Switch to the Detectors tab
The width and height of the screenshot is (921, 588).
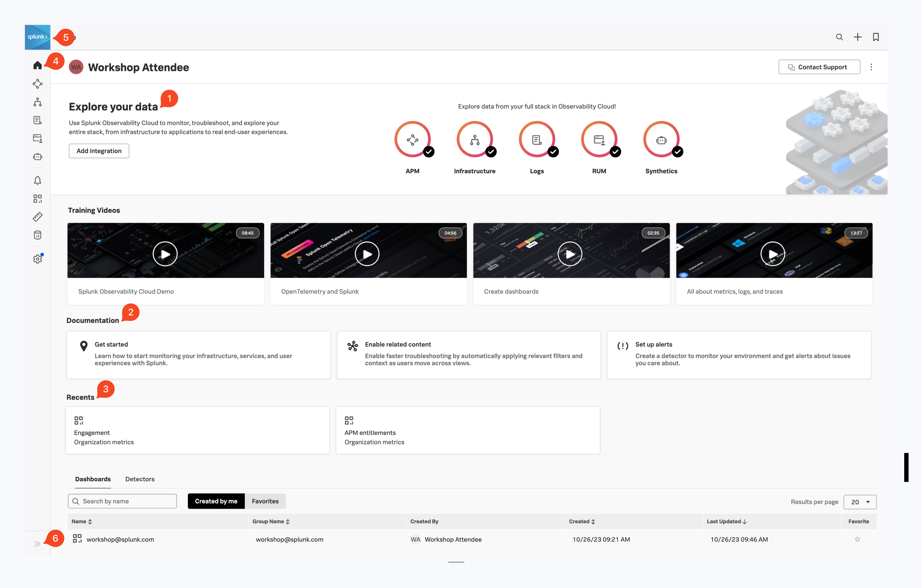140,479
